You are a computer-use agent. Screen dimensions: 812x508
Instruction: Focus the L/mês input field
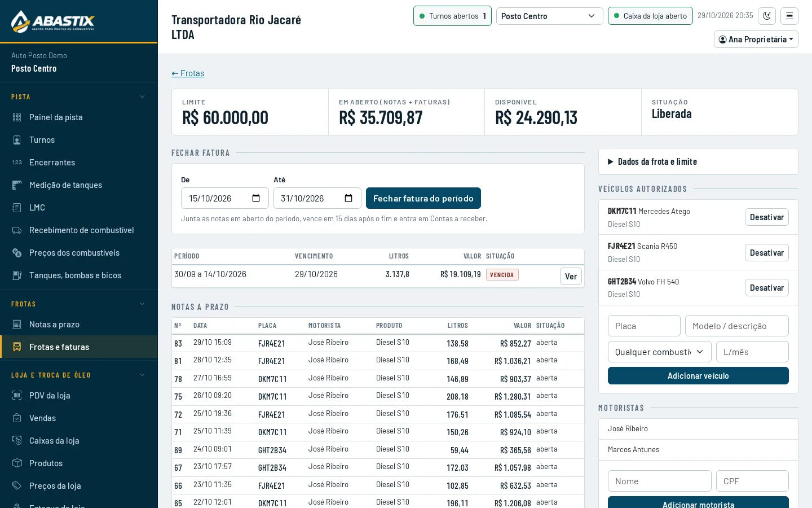[752, 352]
